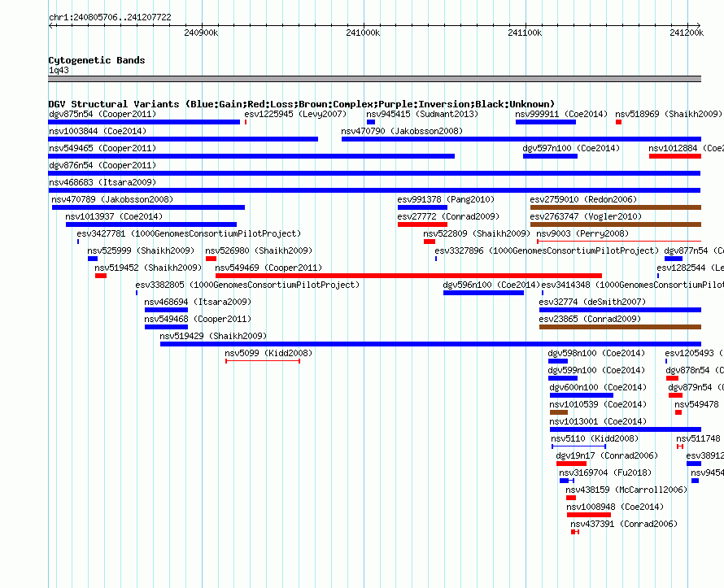Click nsv468683 (Itsara2009) label
Image resolution: width=724 pixels, height=588 pixels.
pos(102,182)
